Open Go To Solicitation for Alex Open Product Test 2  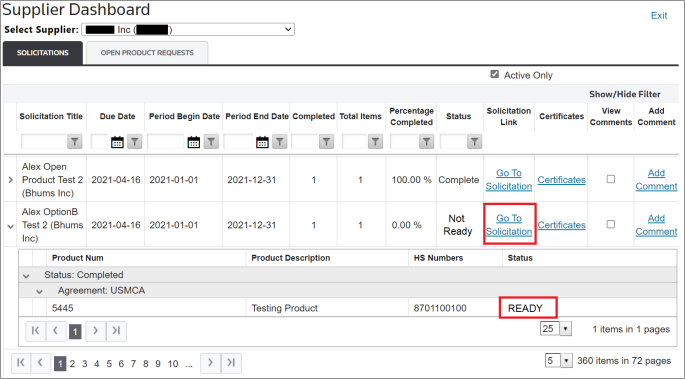tap(509, 179)
